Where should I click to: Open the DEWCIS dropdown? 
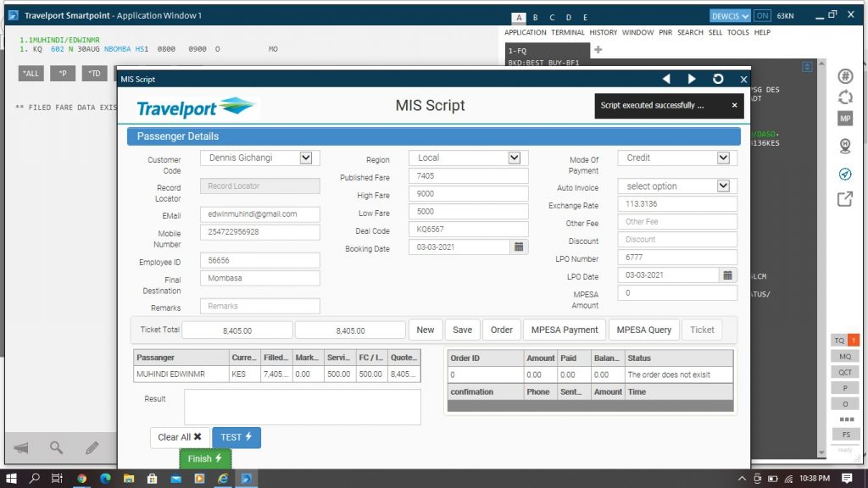tap(730, 16)
